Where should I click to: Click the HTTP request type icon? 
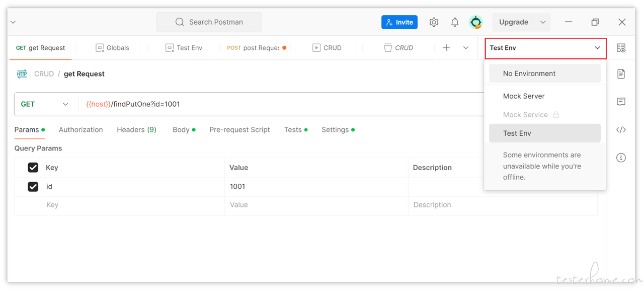22,74
